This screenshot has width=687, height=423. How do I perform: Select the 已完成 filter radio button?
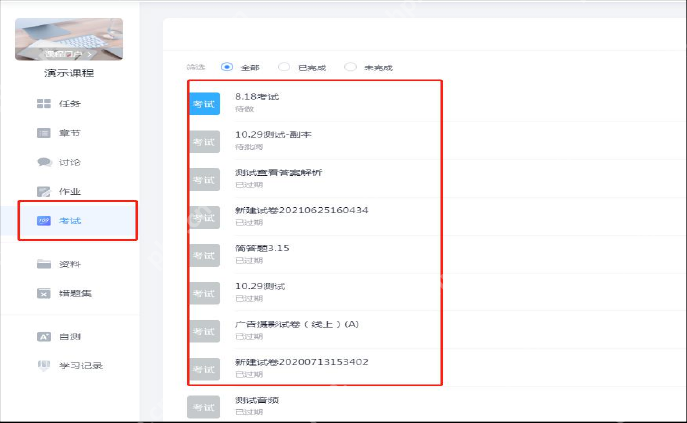[x=284, y=67]
